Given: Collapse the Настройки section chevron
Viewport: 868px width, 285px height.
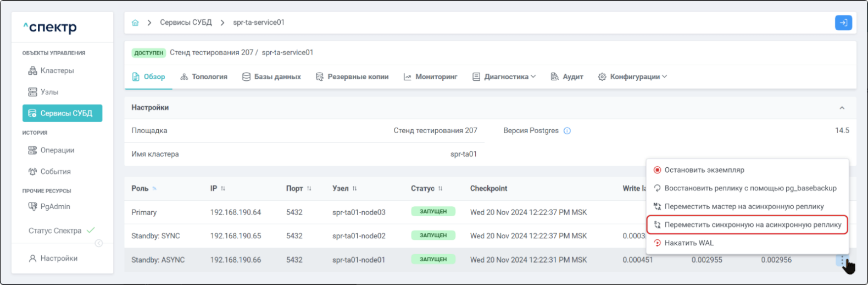Looking at the screenshot, I should click(842, 108).
